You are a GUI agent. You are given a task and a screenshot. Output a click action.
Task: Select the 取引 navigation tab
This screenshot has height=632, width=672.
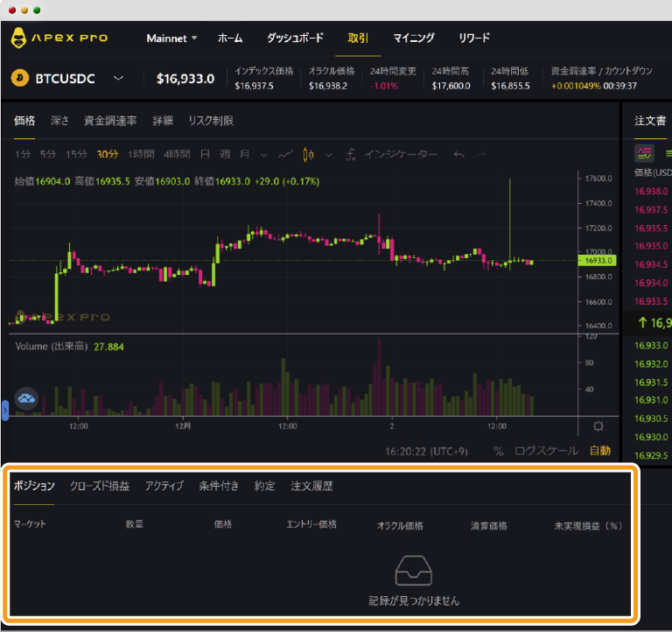tap(358, 39)
